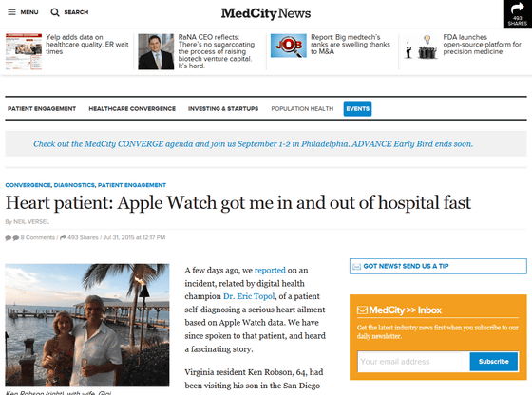Go to MedCity News home logo
This screenshot has height=395, width=532.
click(x=266, y=13)
